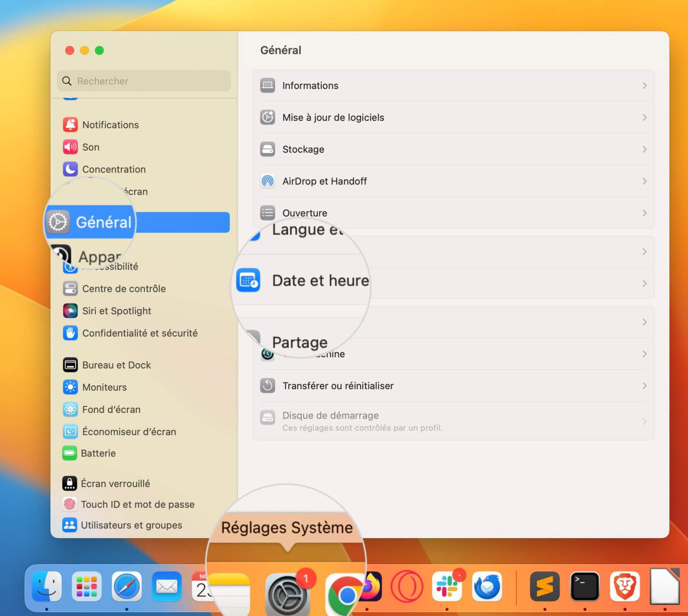Open Mail from the Dock

pos(167,586)
